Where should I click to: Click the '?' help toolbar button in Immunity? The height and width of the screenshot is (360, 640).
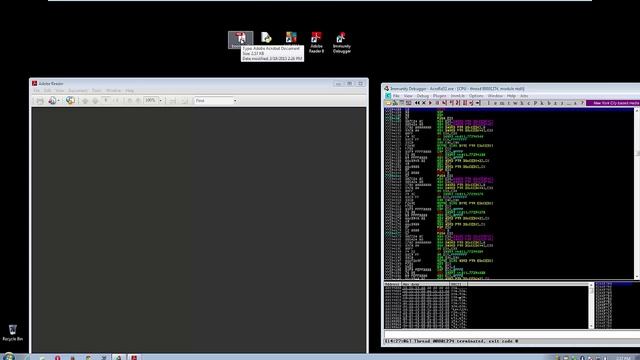click(582, 103)
